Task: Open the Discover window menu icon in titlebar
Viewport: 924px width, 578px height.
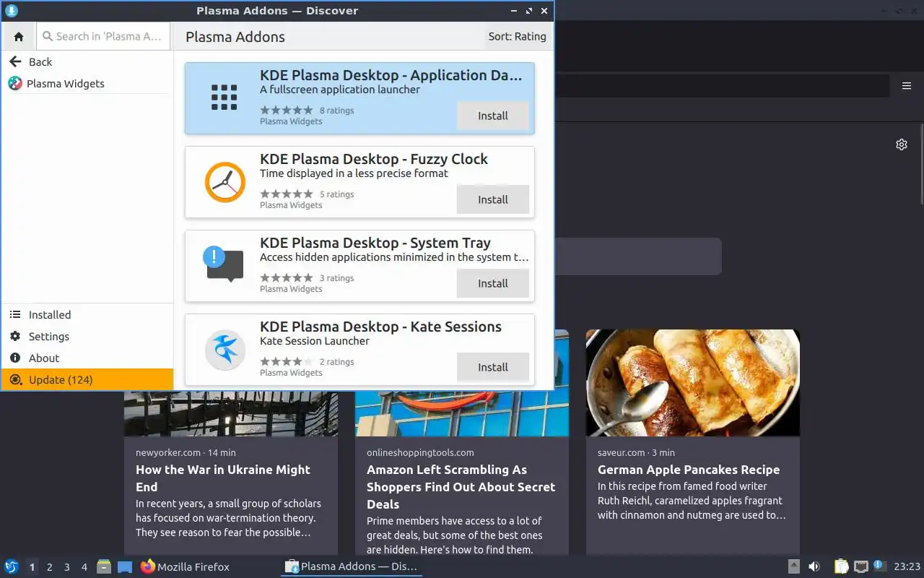Action: [x=12, y=11]
